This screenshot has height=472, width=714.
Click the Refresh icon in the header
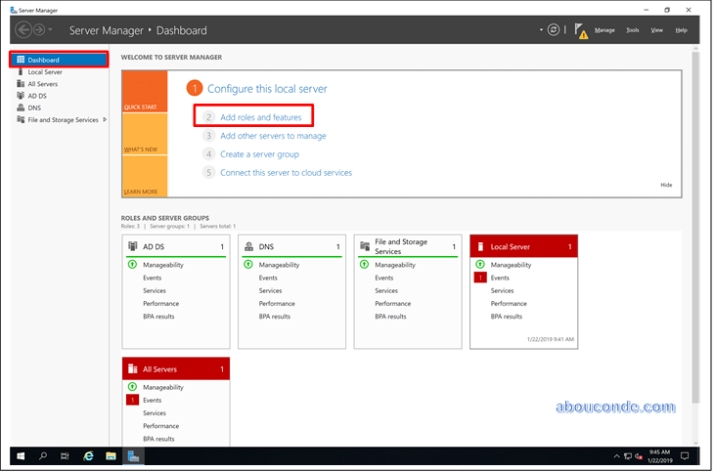[x=553, y=30]
